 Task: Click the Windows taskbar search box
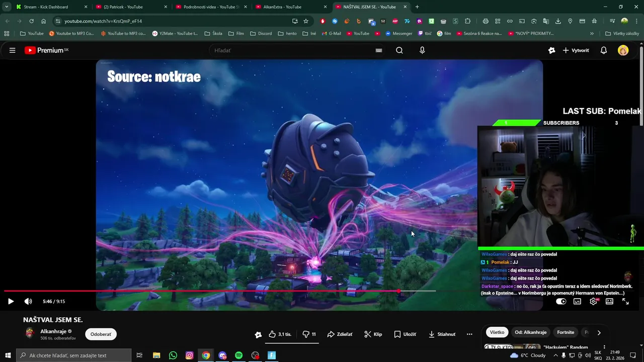pyautogui.click(x=74, y=355)
